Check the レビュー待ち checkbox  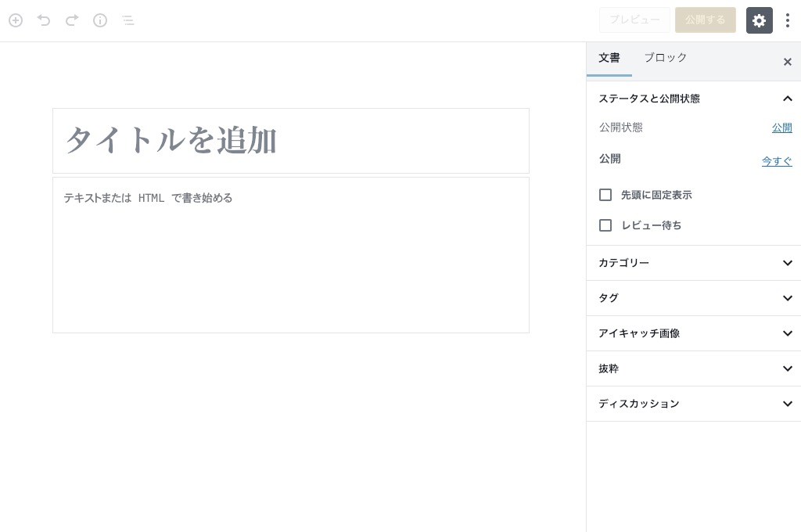click(605, 225)
